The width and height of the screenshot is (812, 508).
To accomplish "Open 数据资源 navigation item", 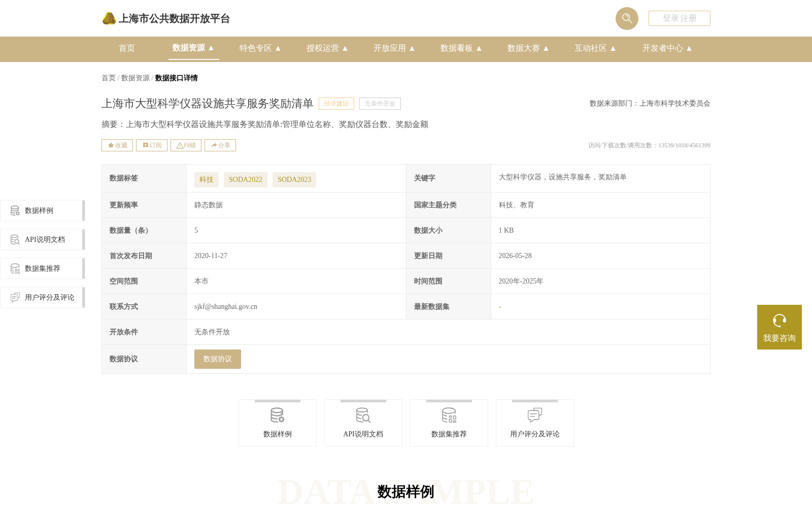I will pyautogui.click(x=189, y=48).
